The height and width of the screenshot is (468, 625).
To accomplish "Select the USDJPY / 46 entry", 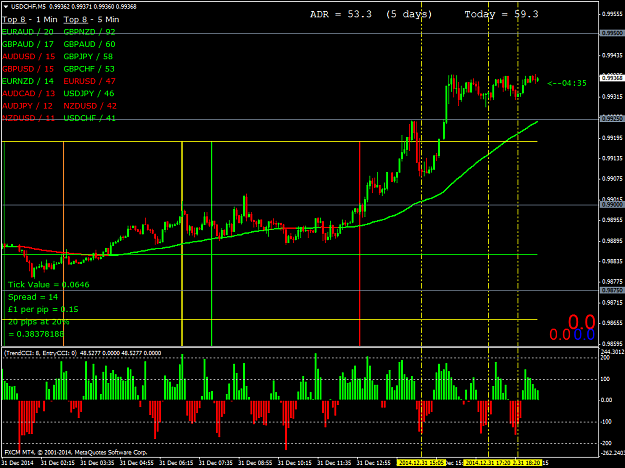I will (x=89, y=94).
